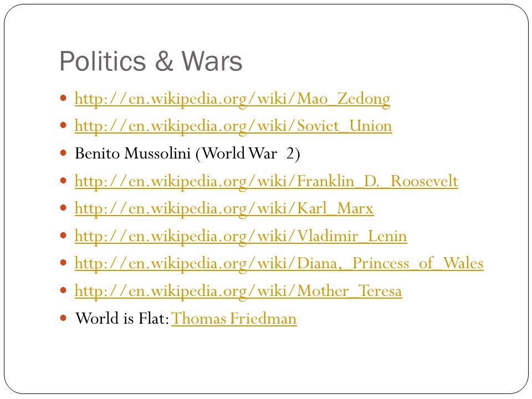Open the Karl_Marx Wikipedia link

pyautogui.click(x=224, y=209)
